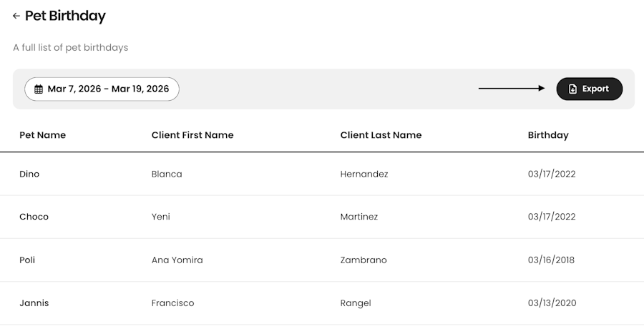Sort by Birthday column header
The width and height of the screenshot is (644, 334).
point(548,135)
